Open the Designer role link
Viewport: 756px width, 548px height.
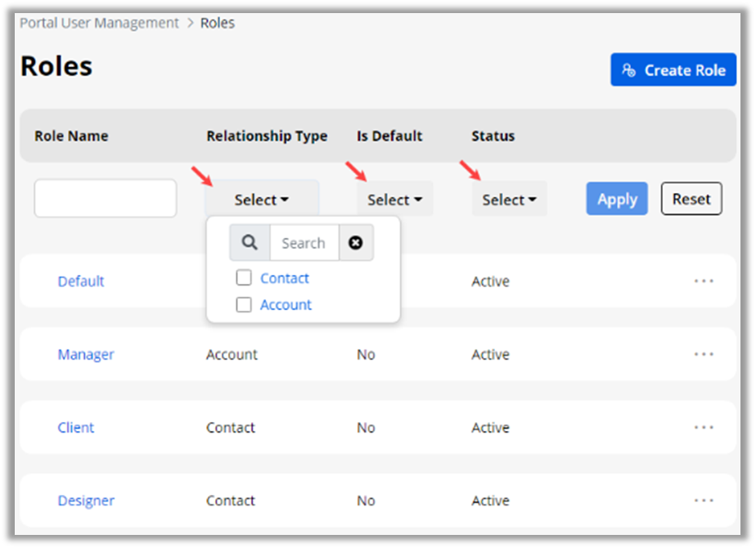tap(86, 501)
